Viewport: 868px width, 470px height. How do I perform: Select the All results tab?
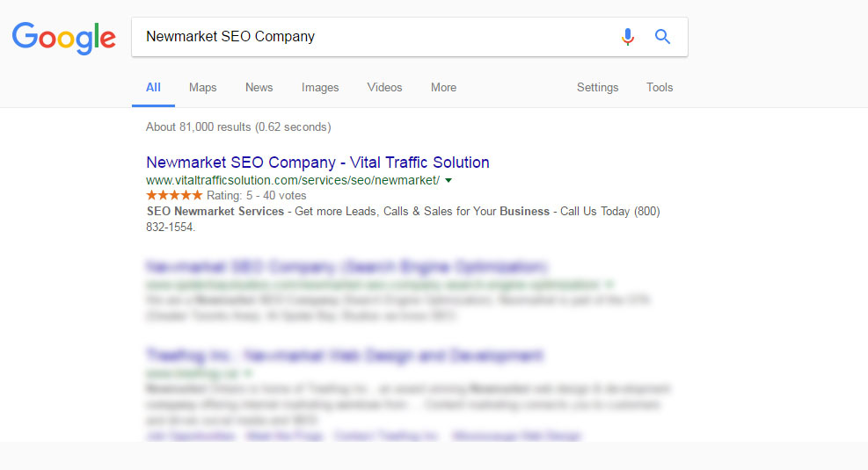point(153,87)
